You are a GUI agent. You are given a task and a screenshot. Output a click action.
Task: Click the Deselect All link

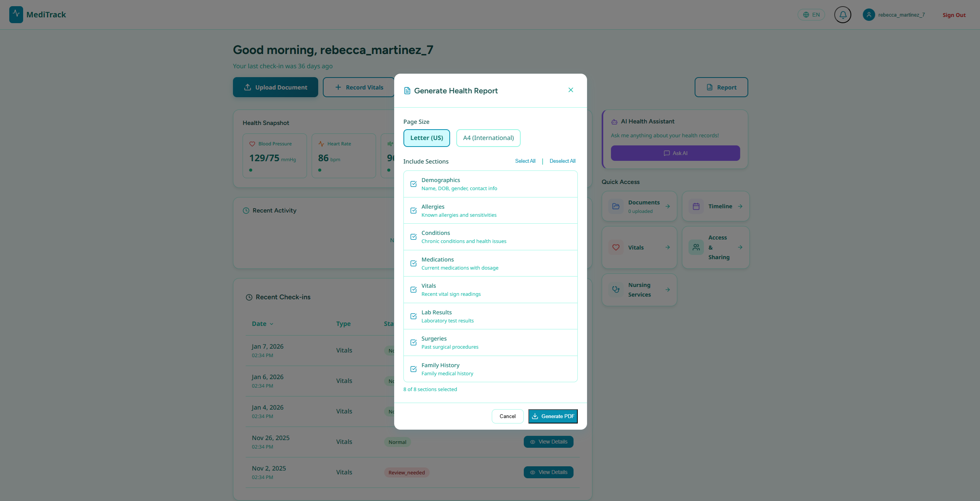pyautogui.click(x=562, y=161)
